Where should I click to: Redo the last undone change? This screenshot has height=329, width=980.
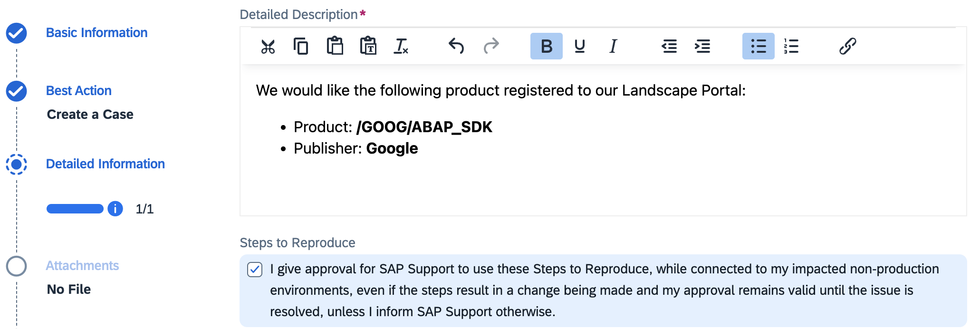491,46
